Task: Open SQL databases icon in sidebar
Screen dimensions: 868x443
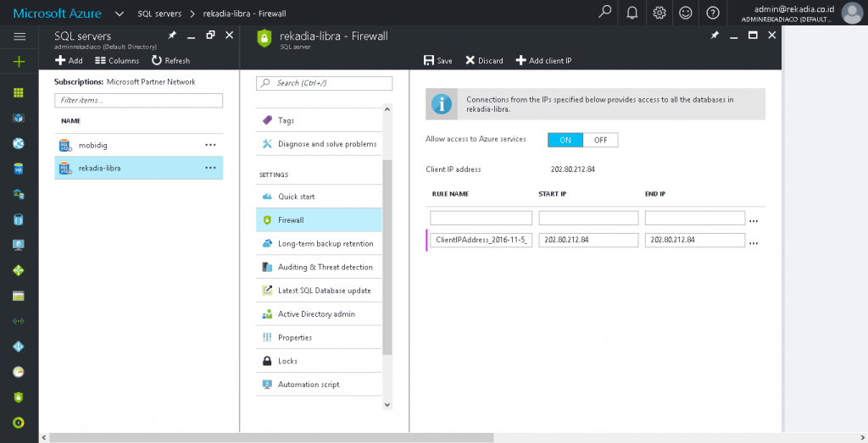Action: (x=19, y=169)
